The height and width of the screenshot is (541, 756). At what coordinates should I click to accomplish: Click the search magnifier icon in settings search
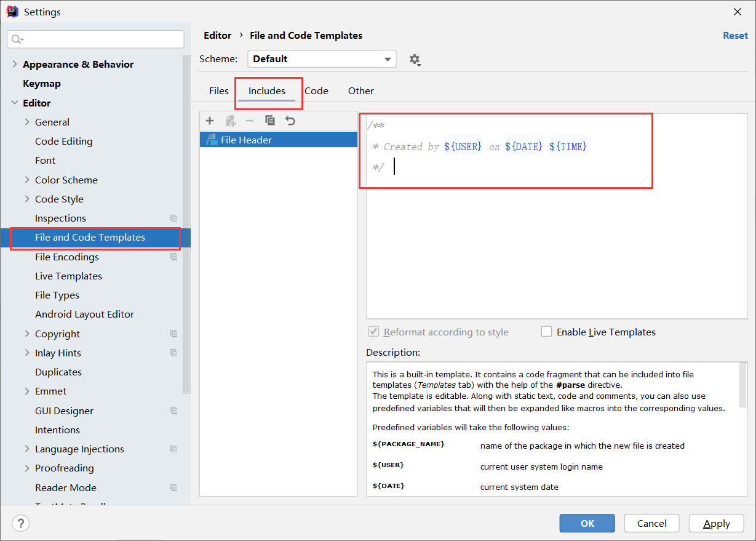click(x=17, y=39)
